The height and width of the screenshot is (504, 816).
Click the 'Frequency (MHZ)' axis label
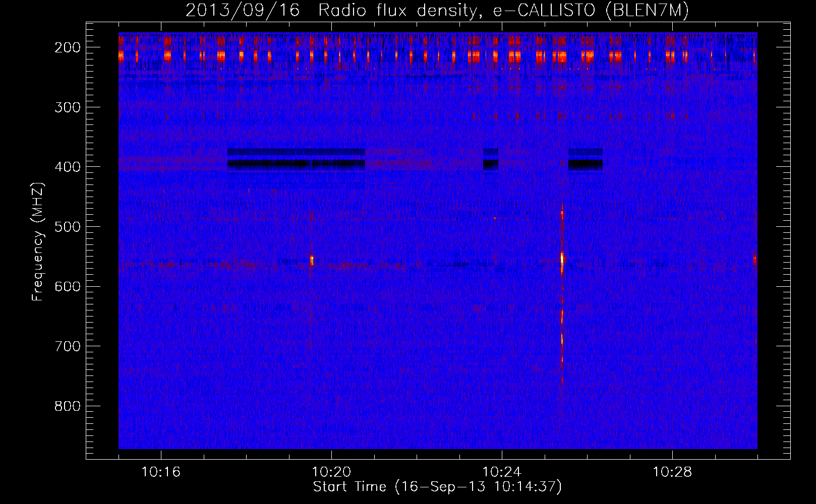click(x=38, y=241)
